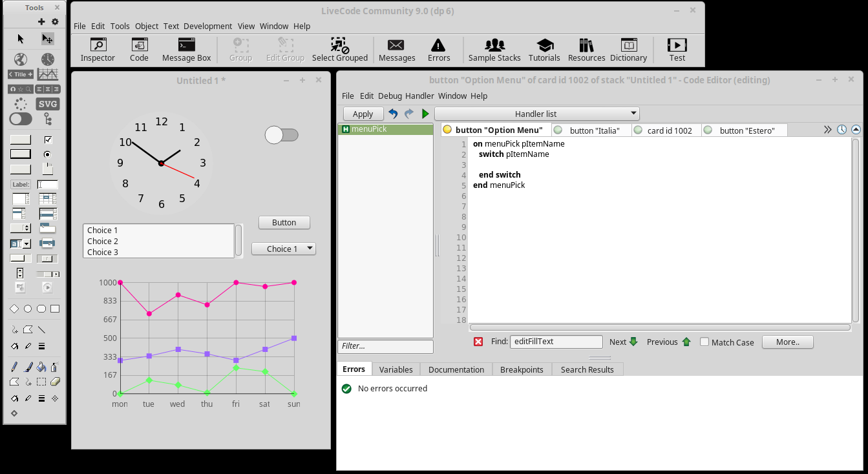Click the More.. button
Screen dimensions: 868x474
787,342
